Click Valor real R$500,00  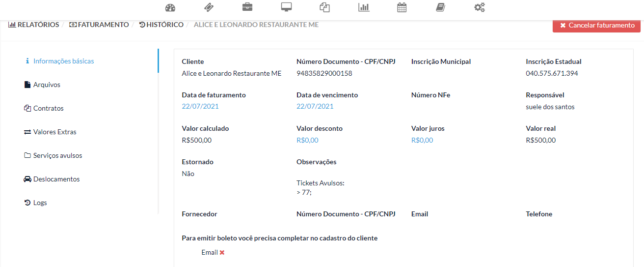pos(541,140)
